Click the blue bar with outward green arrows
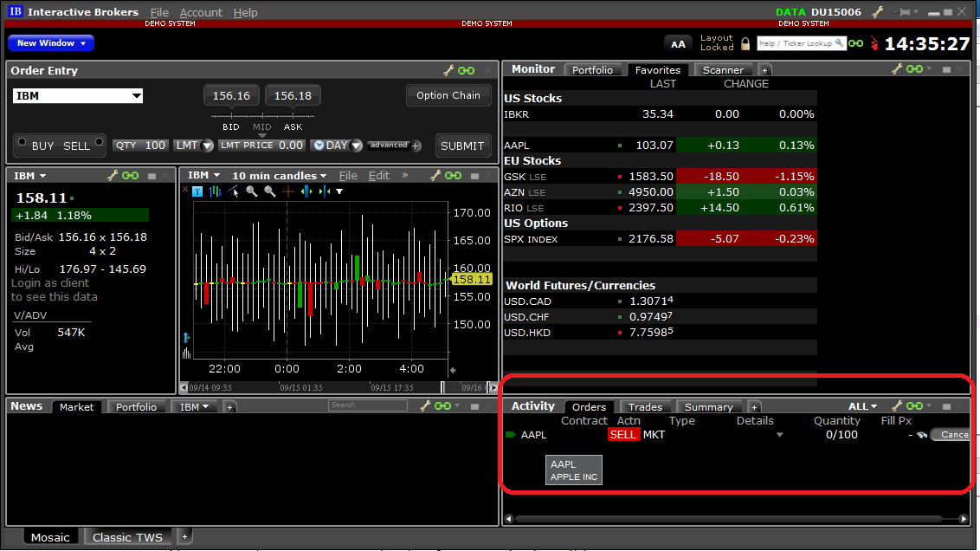Viewport: 980px width, 551px height. [306, 191]
